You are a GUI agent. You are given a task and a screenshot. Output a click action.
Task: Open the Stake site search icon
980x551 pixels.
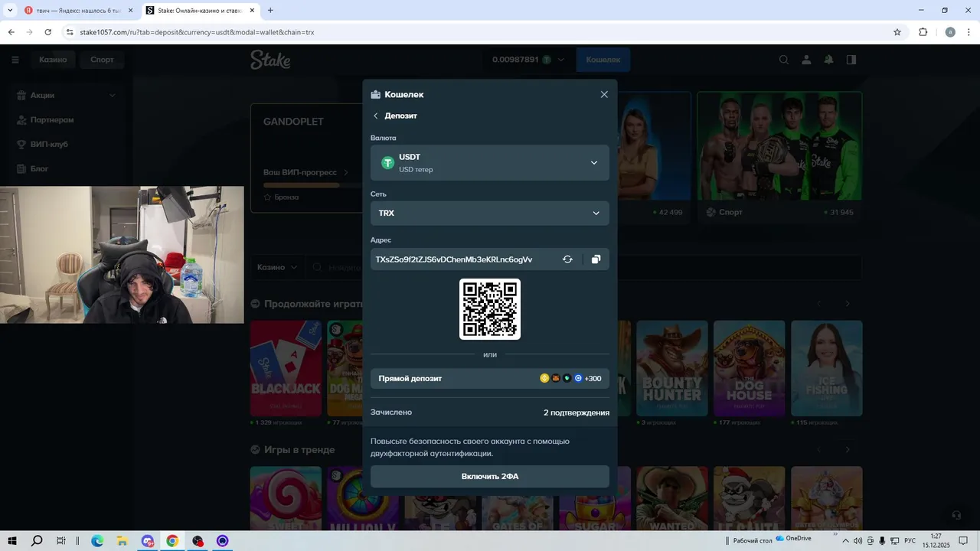tap(783, 60)
